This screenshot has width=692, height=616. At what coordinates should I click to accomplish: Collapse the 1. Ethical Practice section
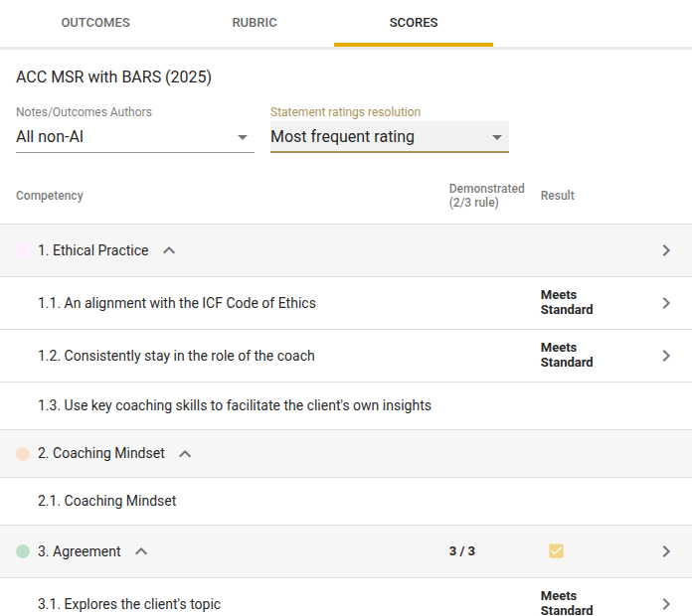[169, 250]
